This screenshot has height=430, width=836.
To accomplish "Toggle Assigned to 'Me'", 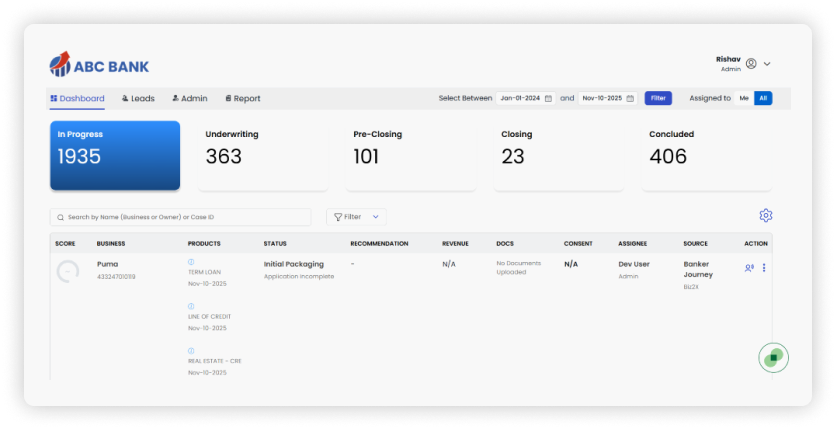I will point(743,98).
